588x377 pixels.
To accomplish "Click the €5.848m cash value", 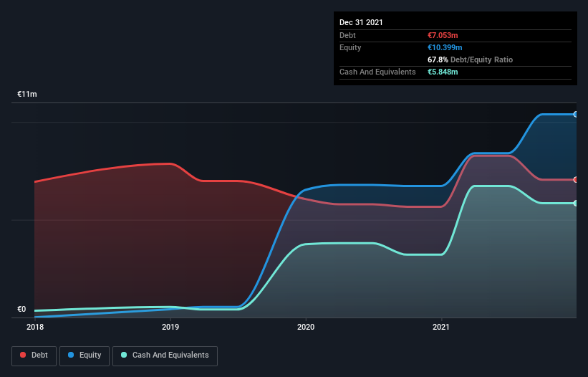I will (443, 72).
